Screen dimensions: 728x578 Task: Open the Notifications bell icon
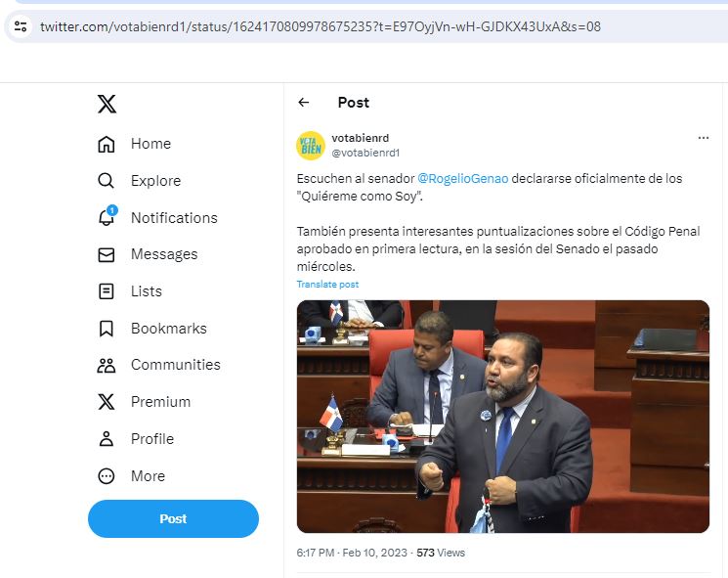[107, 216]
